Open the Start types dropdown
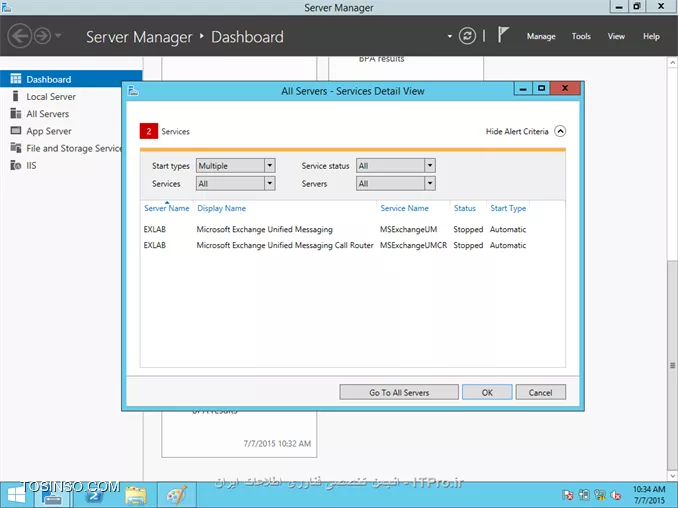The width and height of the screenshot is (678, 508). click(x=235, y=166)
